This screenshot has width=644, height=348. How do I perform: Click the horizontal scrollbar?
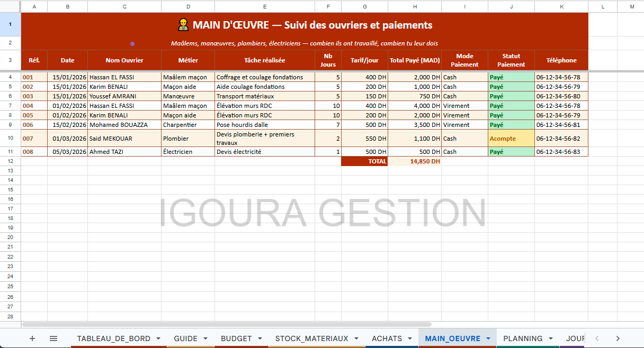[227, 324]
